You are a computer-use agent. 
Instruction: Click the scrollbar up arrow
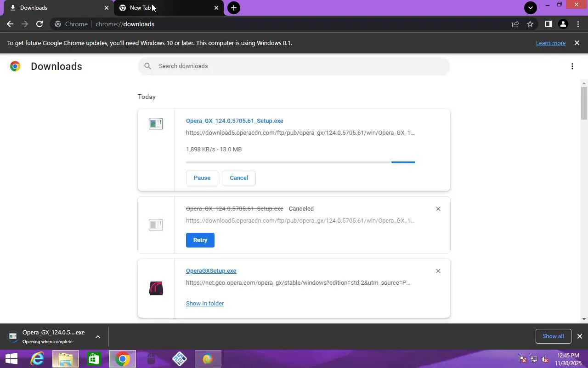pos(584,83)
